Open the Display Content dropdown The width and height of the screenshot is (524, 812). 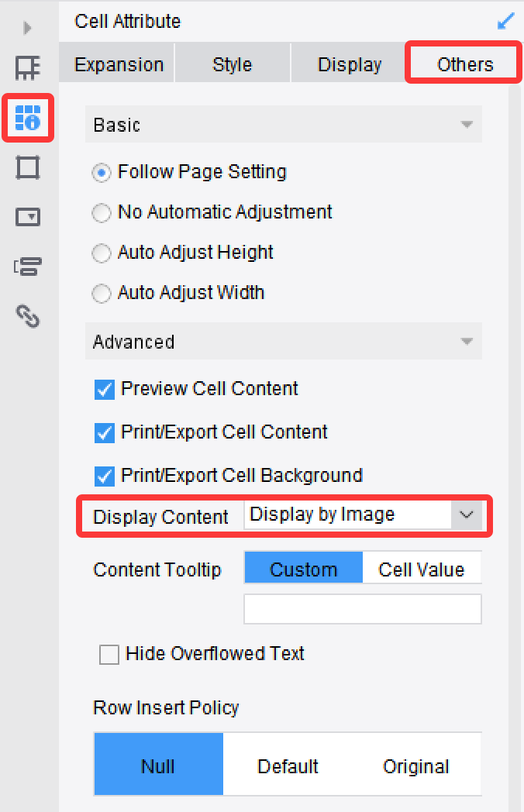coord(464,514)
